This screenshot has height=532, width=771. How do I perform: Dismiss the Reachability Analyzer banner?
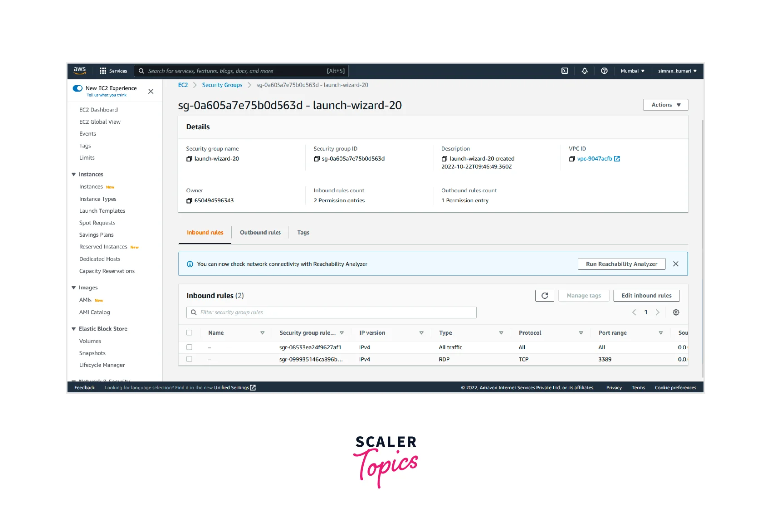(675, 264)
